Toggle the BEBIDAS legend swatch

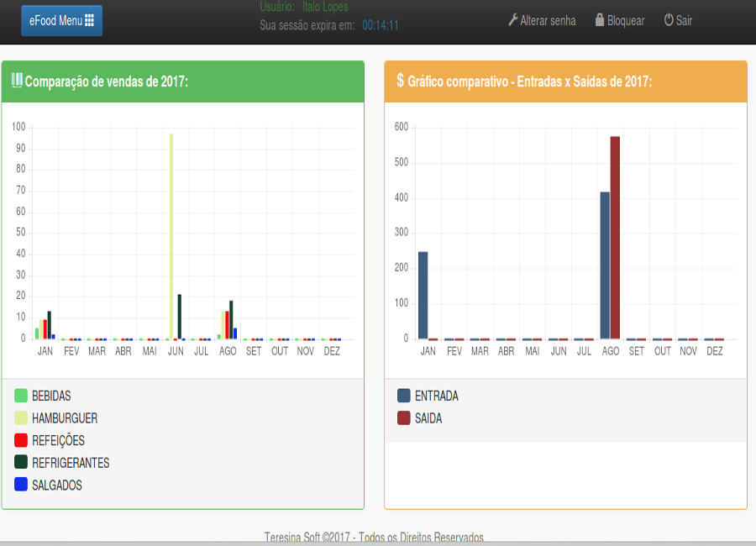[21, 396]
